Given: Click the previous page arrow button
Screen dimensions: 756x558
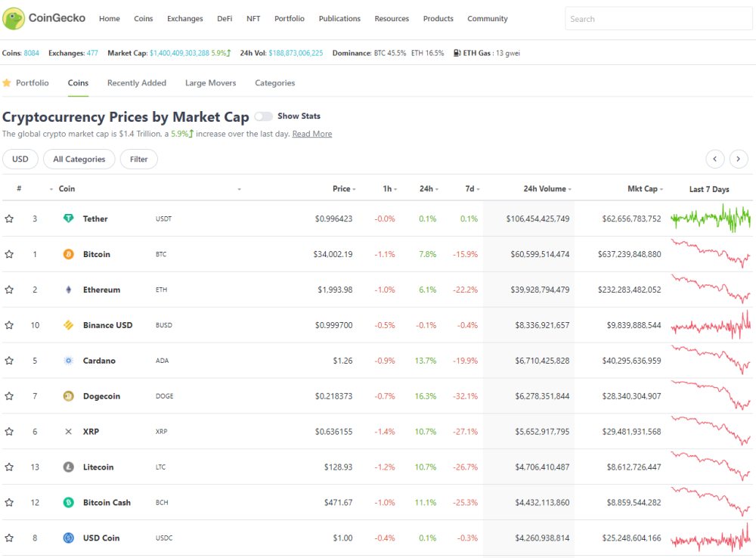Looking at the screenshot, I should [715, 159].
